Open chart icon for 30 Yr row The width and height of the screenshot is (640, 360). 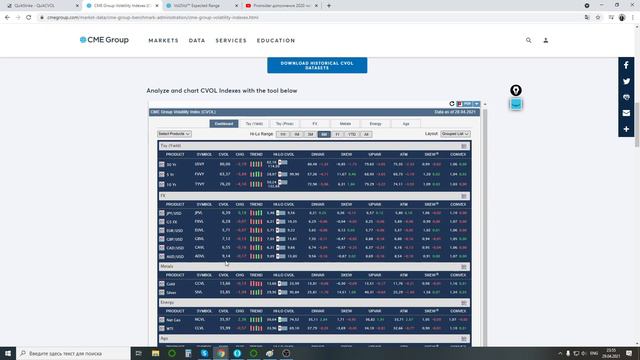pos(162,164)
